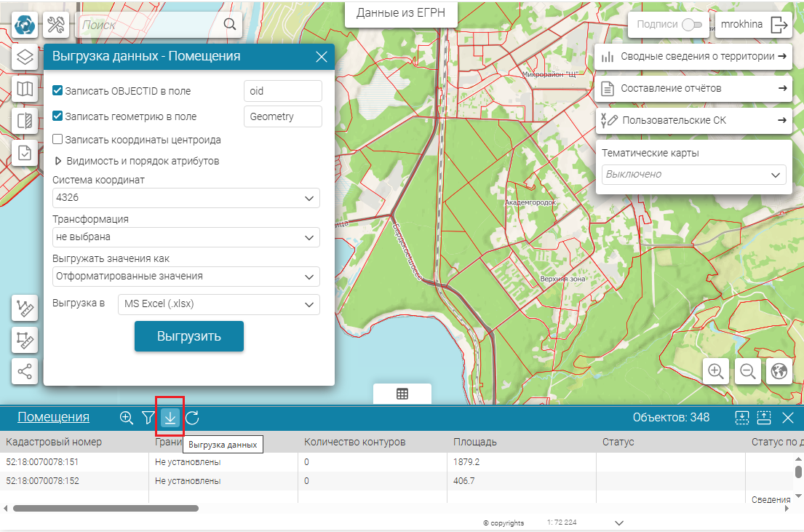Enable Записать координаты центроида checkbox
This screenshot has height=532, width=804.
coord(58,140)
